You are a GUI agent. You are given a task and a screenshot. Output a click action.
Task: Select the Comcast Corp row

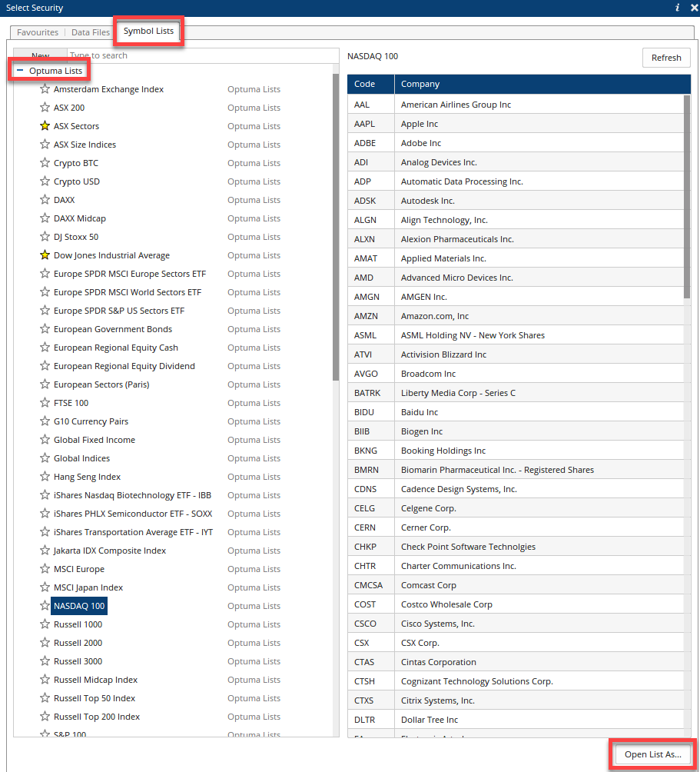516,585
